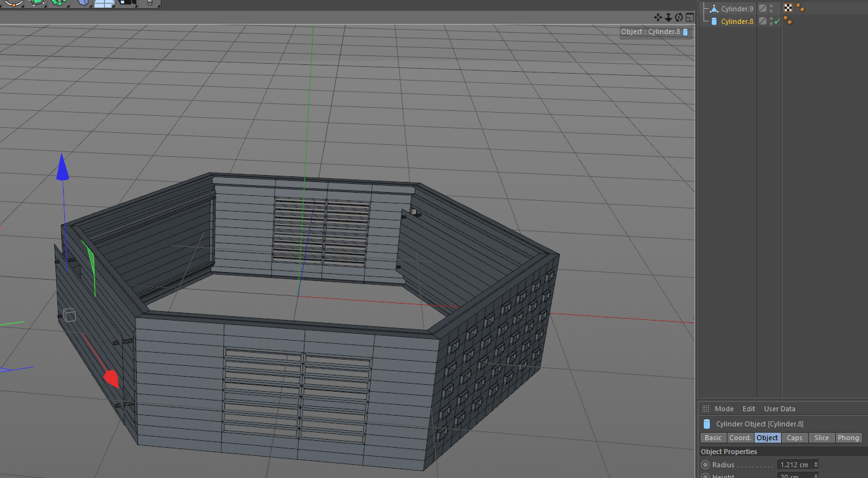
Task: Open the camera objects palette
Action: coord(127,3)
